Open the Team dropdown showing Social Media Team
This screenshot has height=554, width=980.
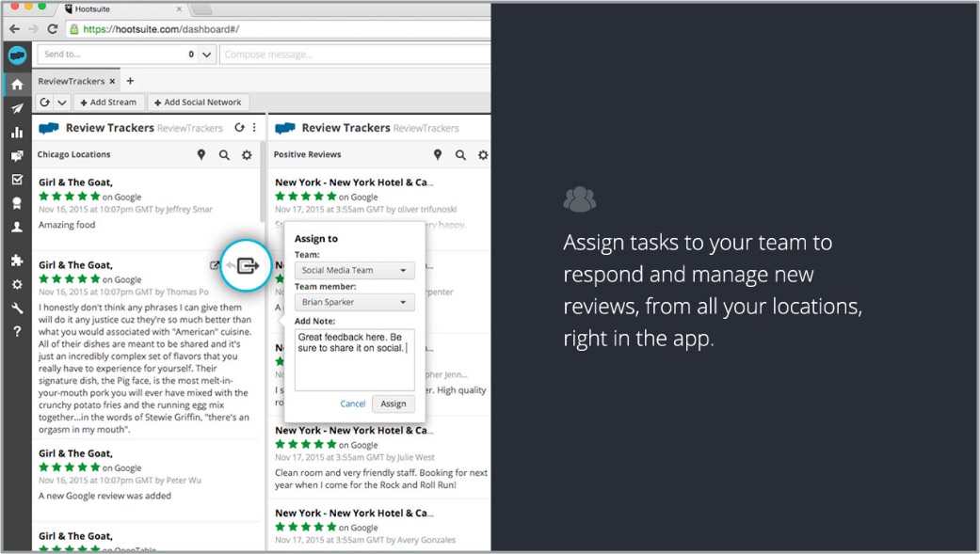(x=354, y=271)
